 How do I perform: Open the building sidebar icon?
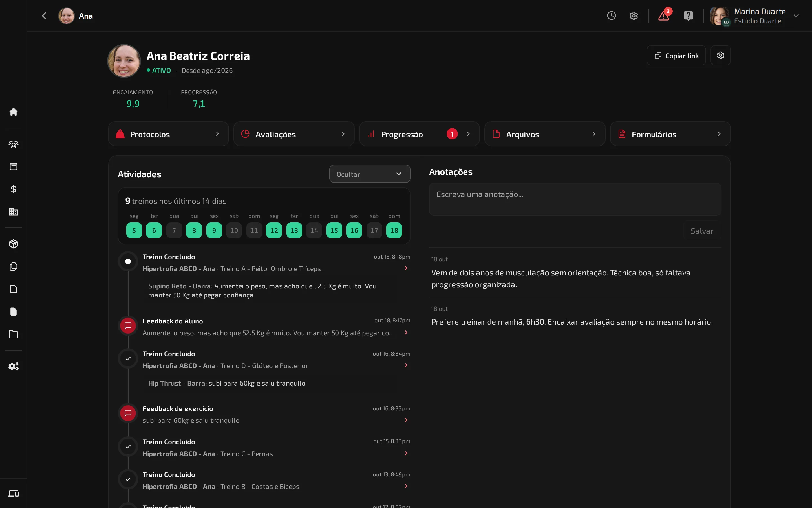click(14, 212)
